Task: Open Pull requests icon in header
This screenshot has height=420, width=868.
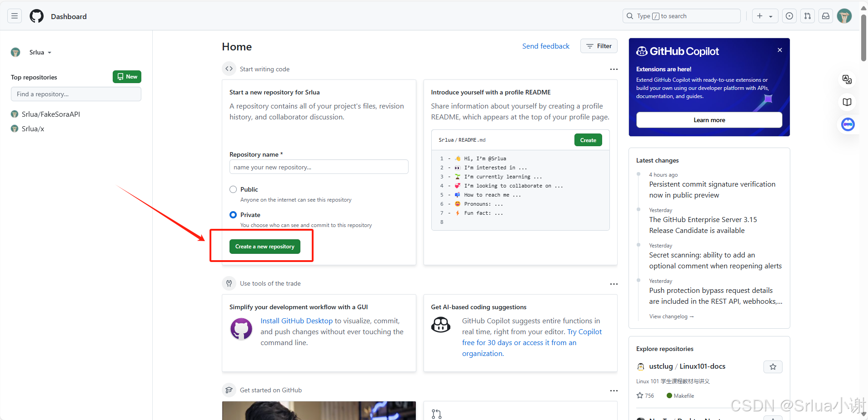Action: tap(808, 16)
